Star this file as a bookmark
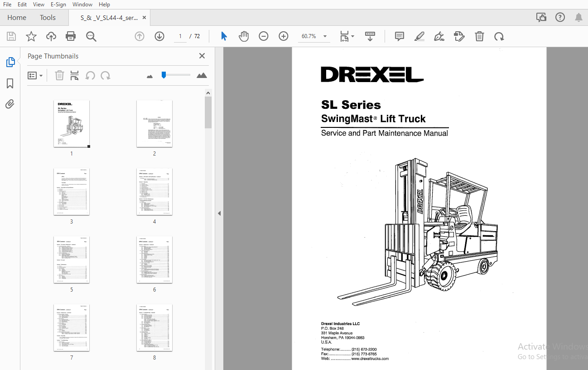 [x=31, y=36]
